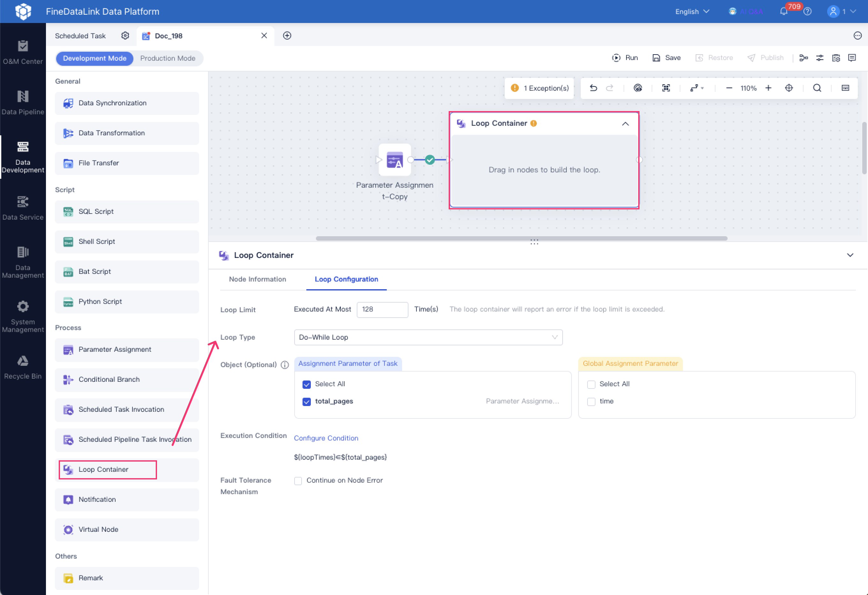Zoom out of the canvas
This screenshot has height=595, width=868.
[x=729, y=88]
